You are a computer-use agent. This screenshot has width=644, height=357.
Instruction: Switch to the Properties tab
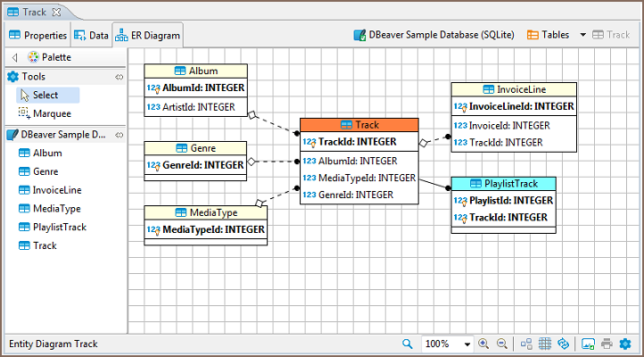point(37,36)
